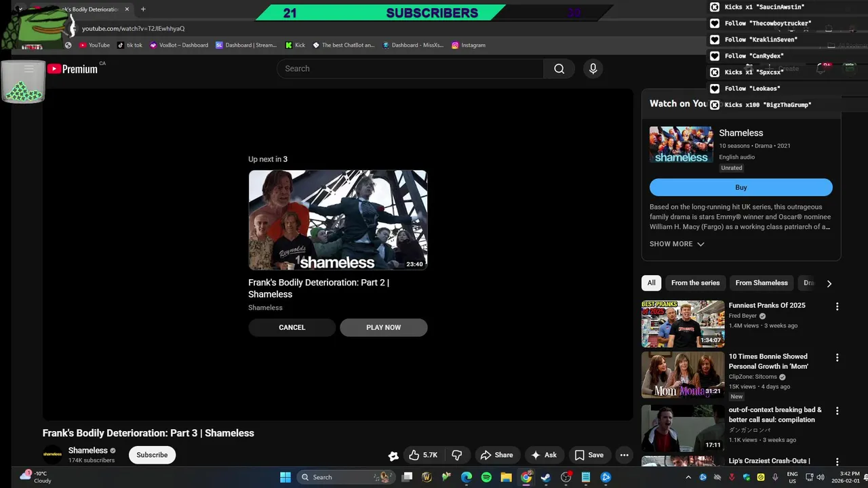This screenshot has height=488, width=868.
Task: Open File Explorer from the taskbar
Action: coord(506,477)
